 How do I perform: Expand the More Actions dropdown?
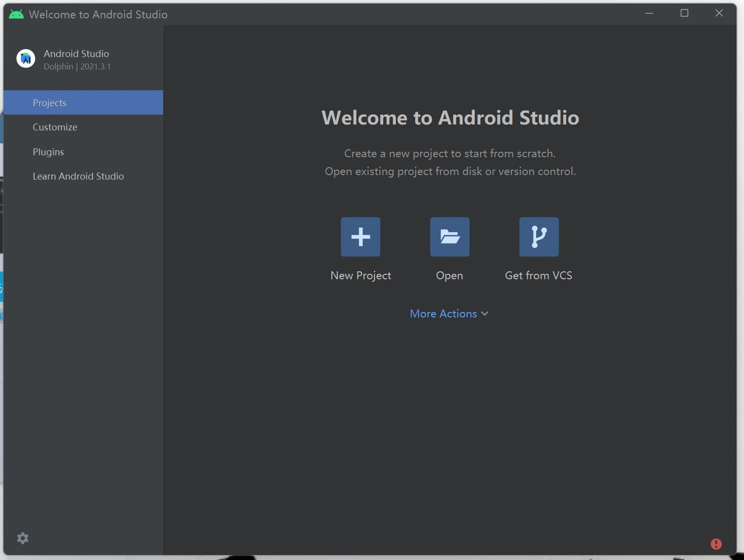tap(449, 313)
